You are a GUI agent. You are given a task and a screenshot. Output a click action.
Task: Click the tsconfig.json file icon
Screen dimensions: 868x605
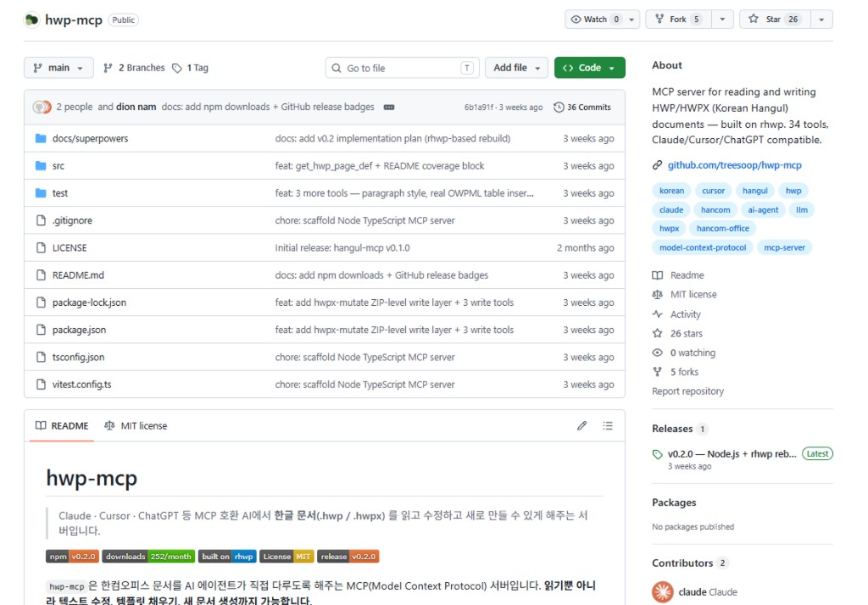[41, 357]
